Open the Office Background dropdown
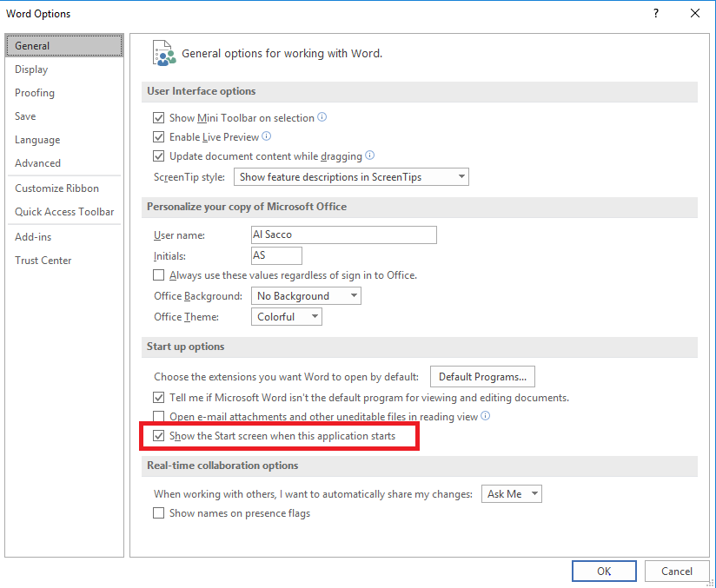Screen dimensions: 716x588 point(353,295)
